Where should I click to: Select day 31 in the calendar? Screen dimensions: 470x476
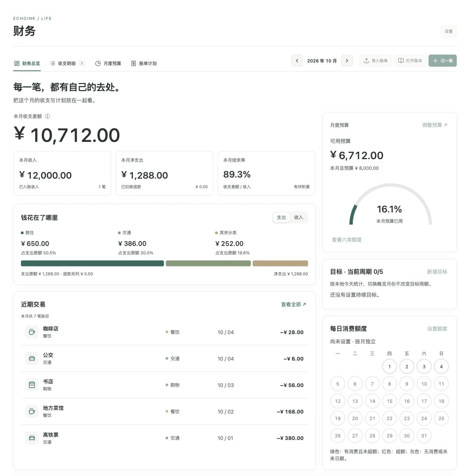(x=424, y=436)
